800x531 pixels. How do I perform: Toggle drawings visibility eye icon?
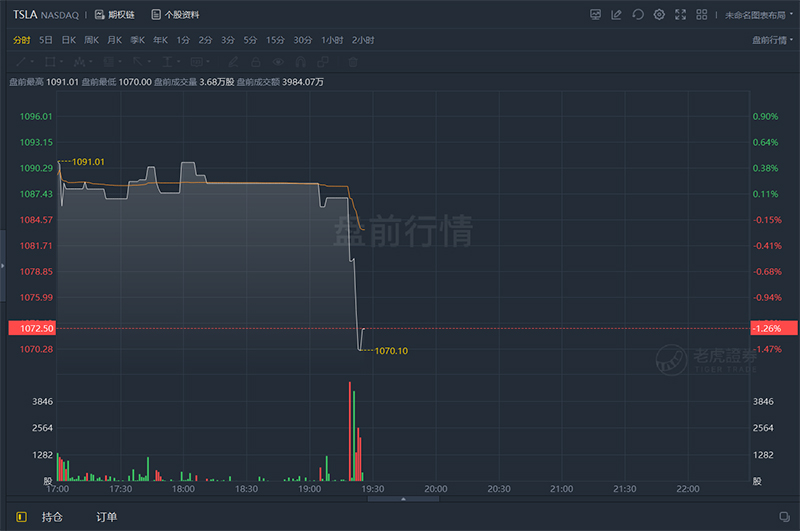278,62
